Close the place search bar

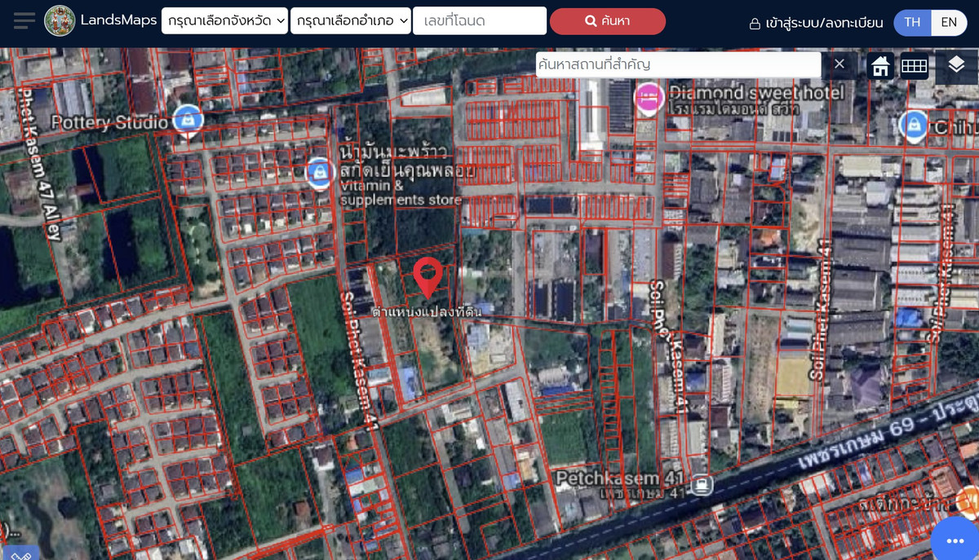click(839, 64)
